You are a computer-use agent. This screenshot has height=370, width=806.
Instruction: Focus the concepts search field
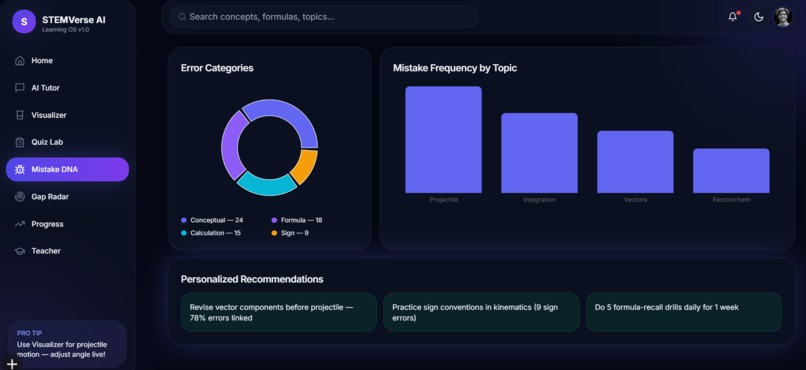point(324,17)
